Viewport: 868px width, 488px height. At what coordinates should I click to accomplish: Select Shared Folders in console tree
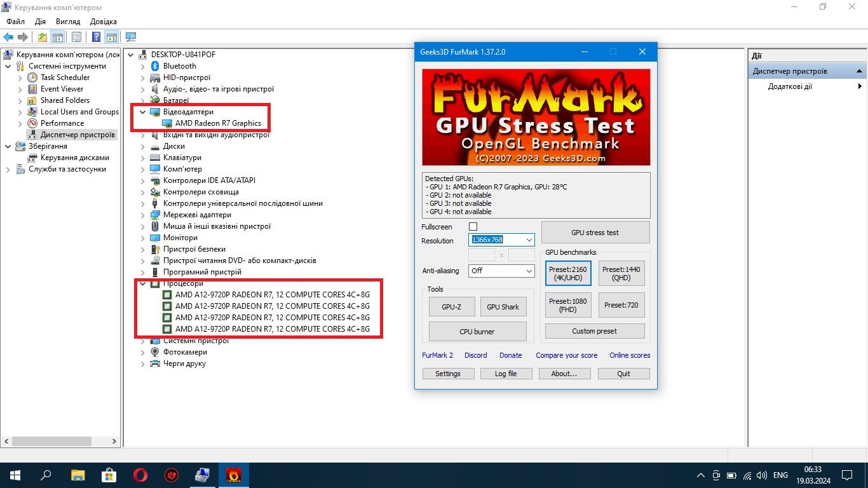click(65, 100)
